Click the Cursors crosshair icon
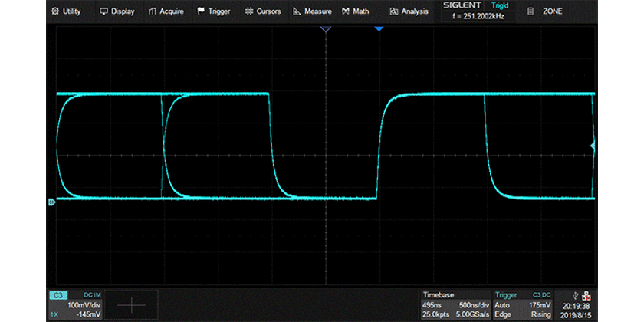 coord(249,11)
